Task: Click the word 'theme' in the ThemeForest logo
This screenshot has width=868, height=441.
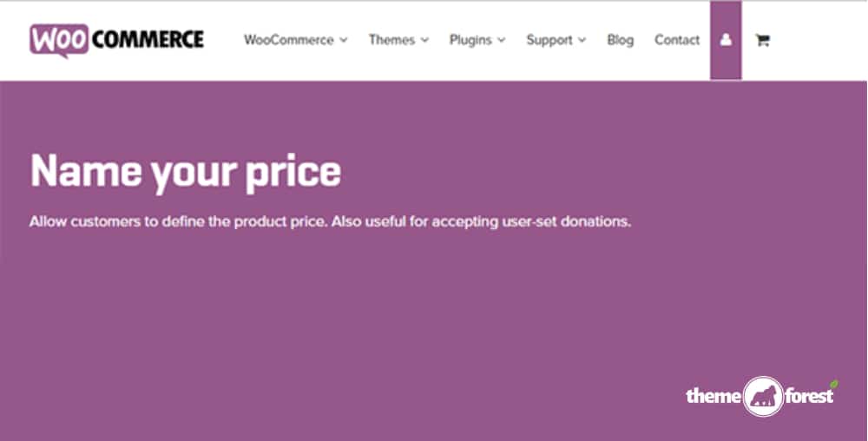Action: (713, 396)
